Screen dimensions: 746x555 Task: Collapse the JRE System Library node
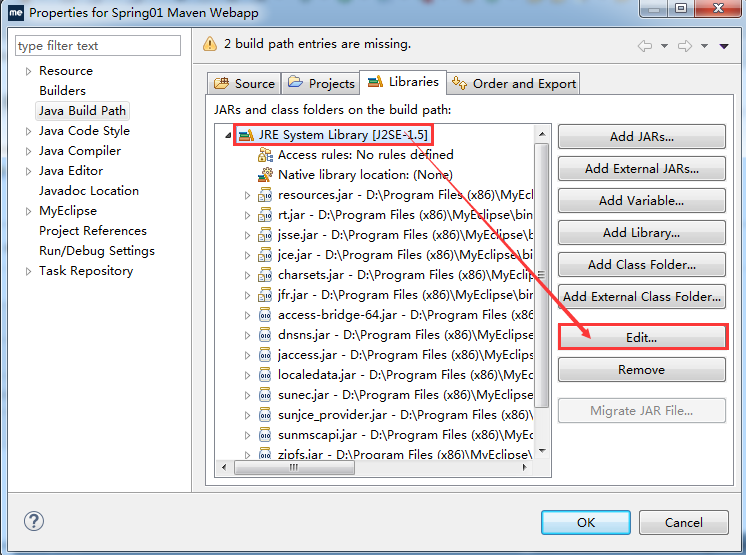tap(228, 136)
